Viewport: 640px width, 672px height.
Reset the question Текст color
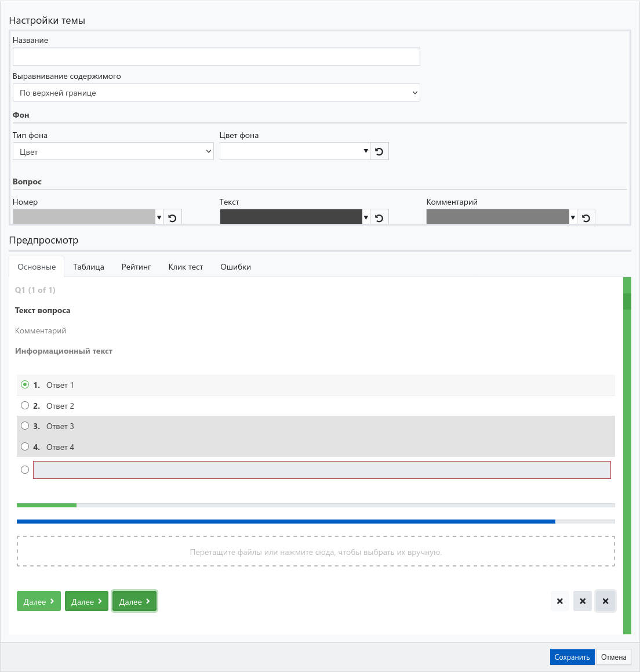[x=379, y=218]
